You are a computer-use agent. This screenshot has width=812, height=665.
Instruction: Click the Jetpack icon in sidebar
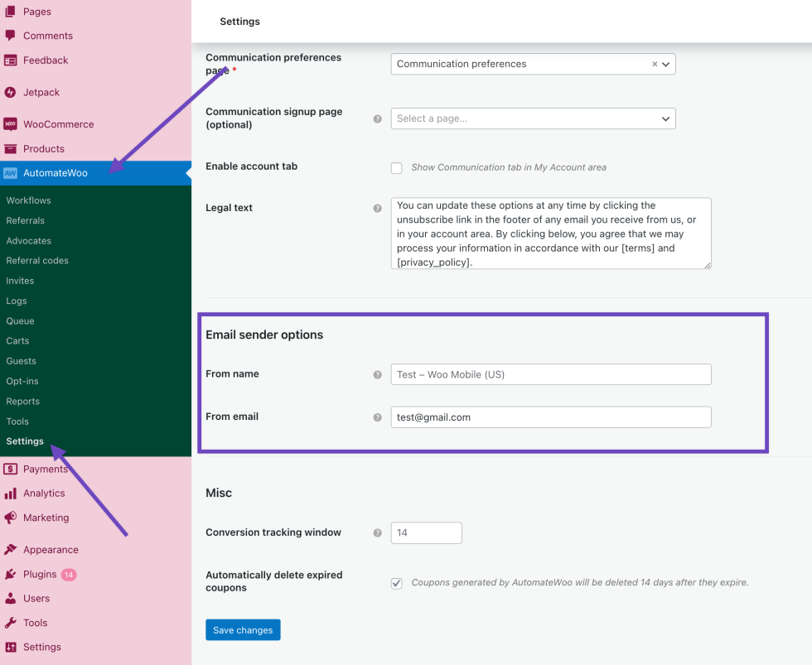10,93
